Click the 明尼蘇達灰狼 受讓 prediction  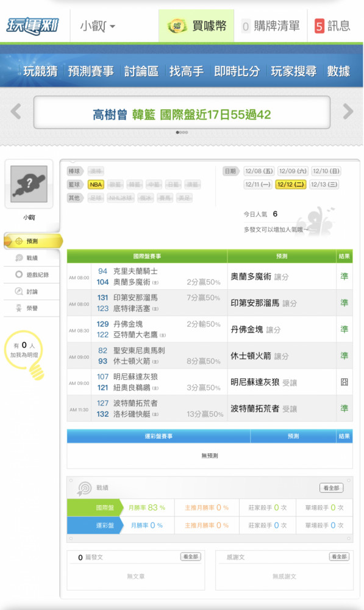(263, 382)
